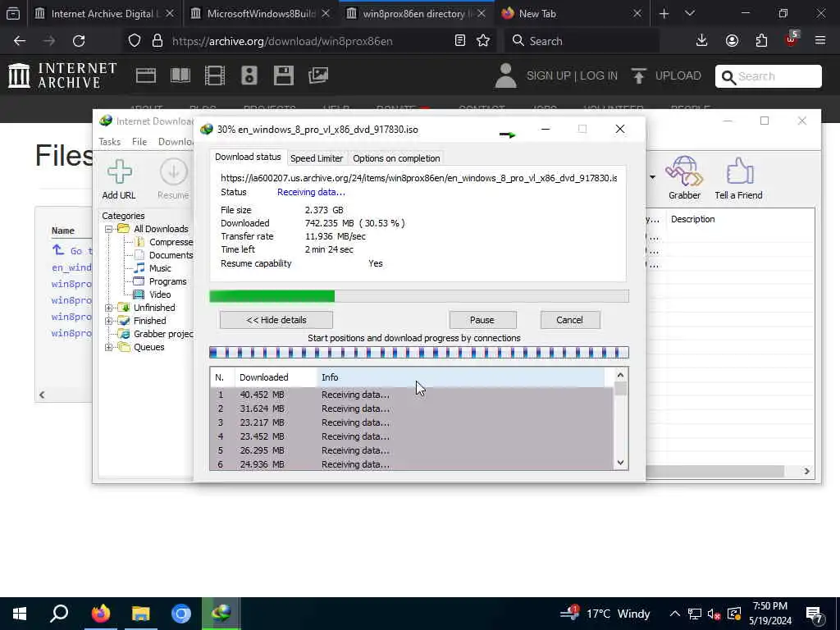Open Firefox extensions puzzle icon

[761, 41]
